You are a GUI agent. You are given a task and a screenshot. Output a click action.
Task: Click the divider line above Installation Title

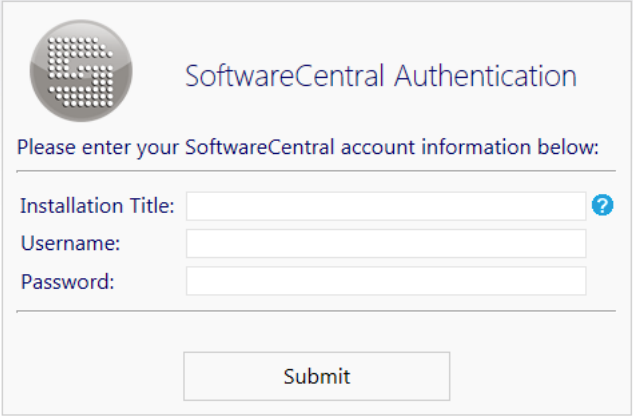pyautogui.click(x=316, y=171)
